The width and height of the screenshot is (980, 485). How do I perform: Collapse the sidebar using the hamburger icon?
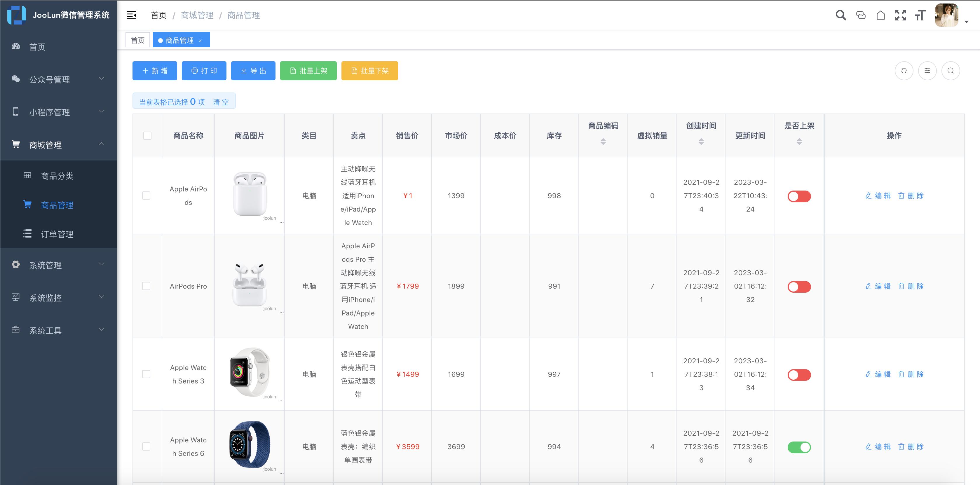pos(131,15)
